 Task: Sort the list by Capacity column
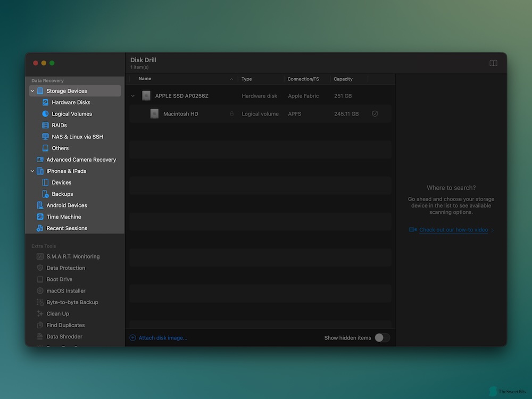[343, 79]
